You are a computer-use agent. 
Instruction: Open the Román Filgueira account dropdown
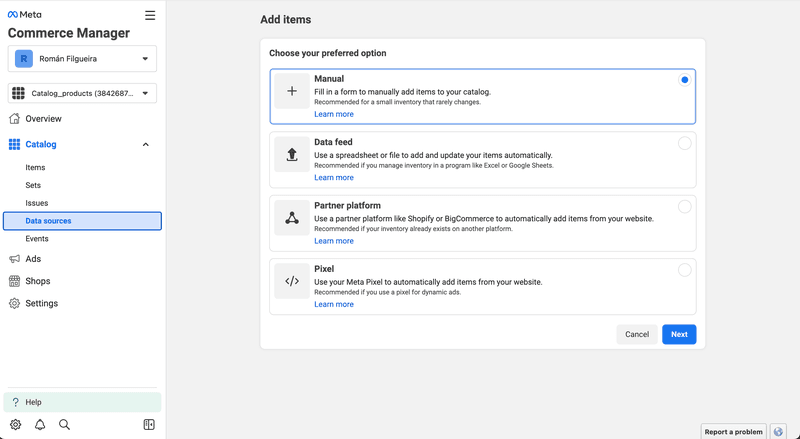click(82, 59)
